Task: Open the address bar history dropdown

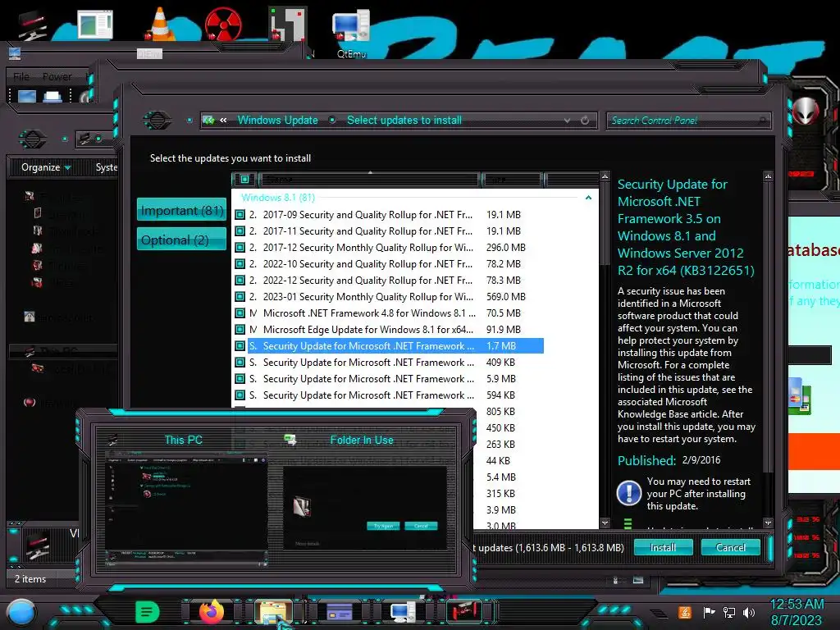Action: pyautogui.click(x=567, y=121)
